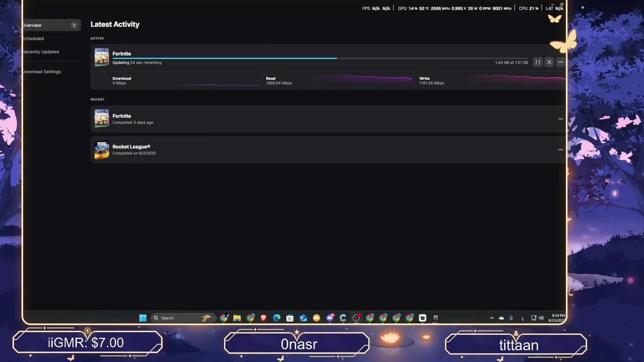Show hidden system tray icons
644x362 pixels.
click(x=492, y=318)
